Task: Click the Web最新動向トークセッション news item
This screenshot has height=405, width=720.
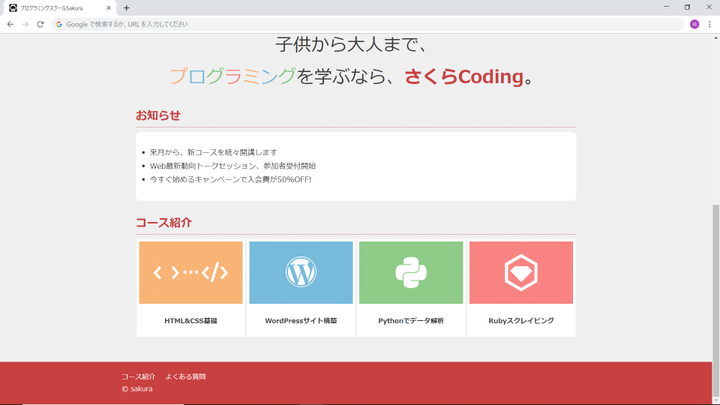Action: 233,166
